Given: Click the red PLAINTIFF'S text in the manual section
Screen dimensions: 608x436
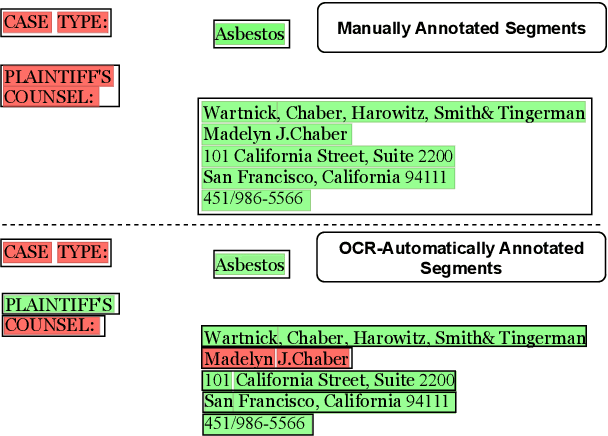Looking at the screenshot, I should pos(57,76).
